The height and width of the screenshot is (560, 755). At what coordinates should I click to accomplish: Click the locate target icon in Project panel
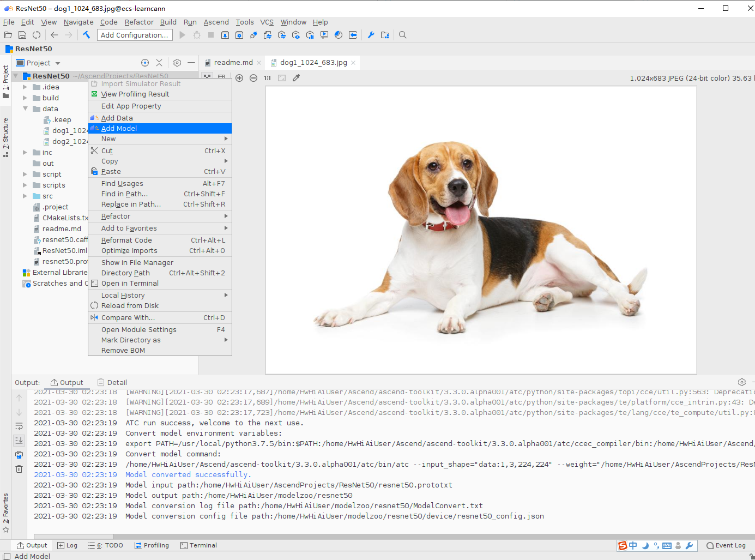(x=145, y=63)
